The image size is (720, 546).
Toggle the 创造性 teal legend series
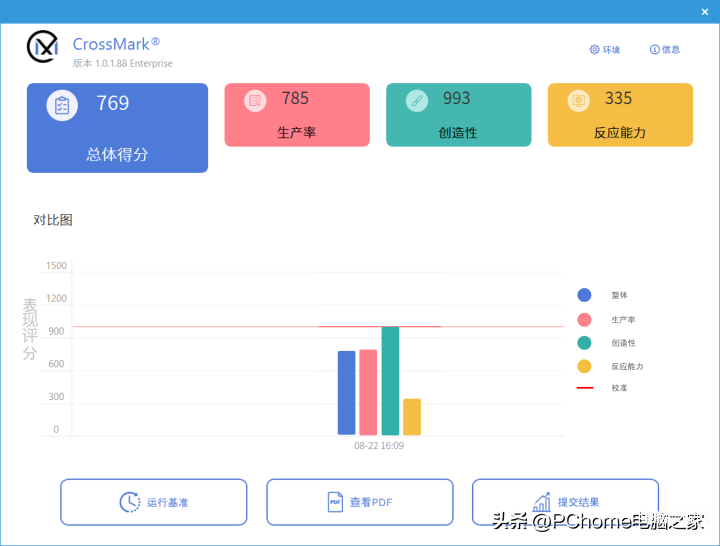[x=585, y=342]
